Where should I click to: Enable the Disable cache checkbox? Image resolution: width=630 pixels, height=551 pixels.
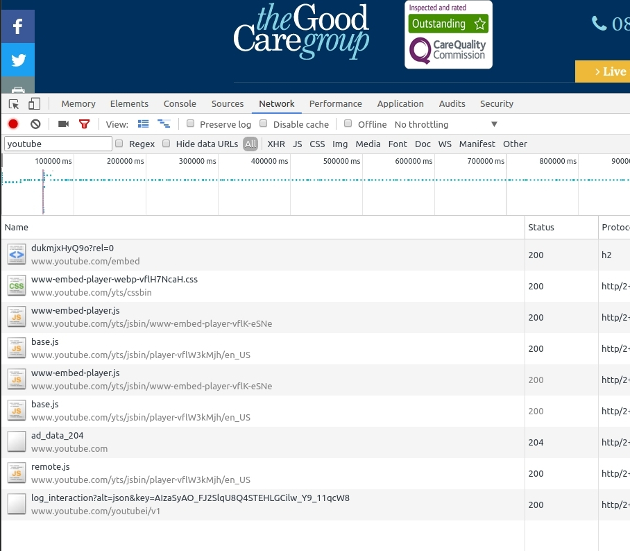tap(263, 123)
